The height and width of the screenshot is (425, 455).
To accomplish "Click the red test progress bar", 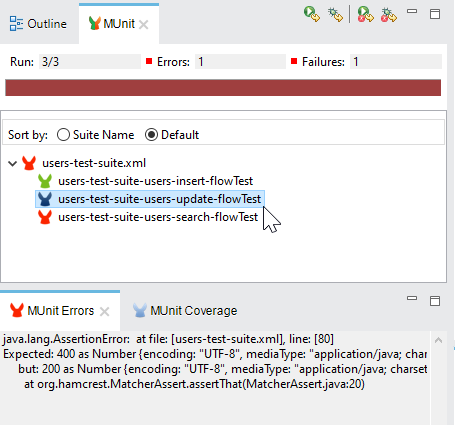I will point(223,87).
